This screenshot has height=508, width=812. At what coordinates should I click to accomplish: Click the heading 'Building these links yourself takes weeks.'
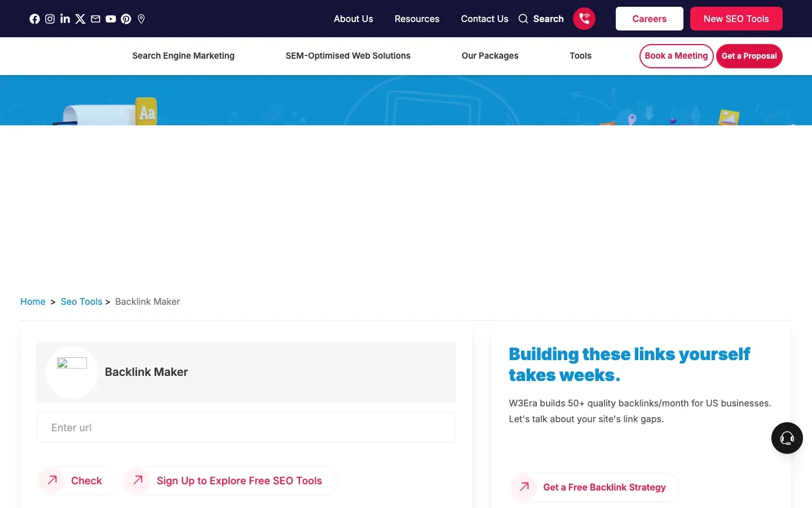(629, 365)
